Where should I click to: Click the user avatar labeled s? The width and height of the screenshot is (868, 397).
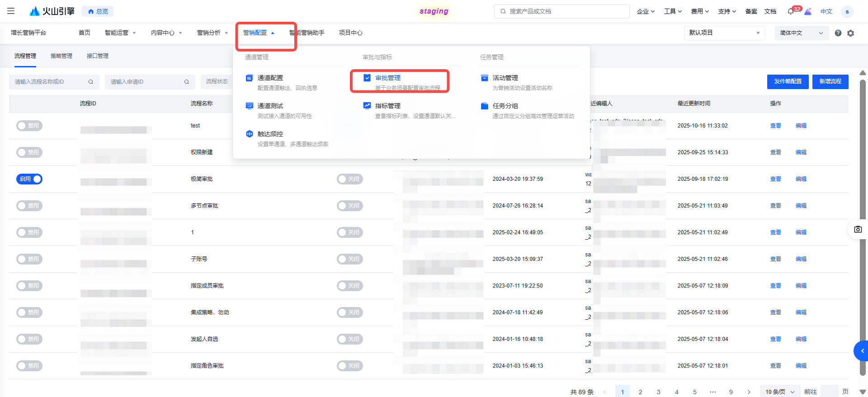(847, 11)
